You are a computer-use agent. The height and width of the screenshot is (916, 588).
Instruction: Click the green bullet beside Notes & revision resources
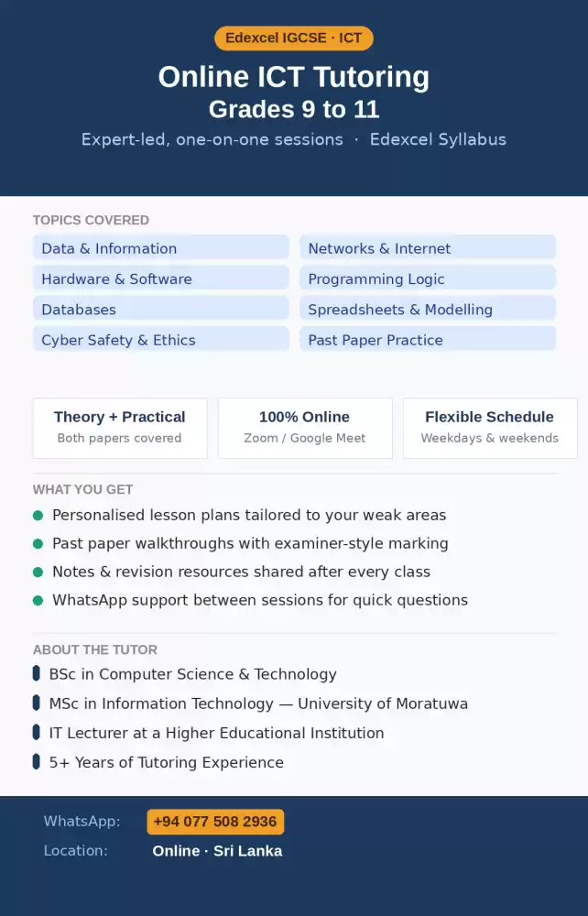[38, 572]
